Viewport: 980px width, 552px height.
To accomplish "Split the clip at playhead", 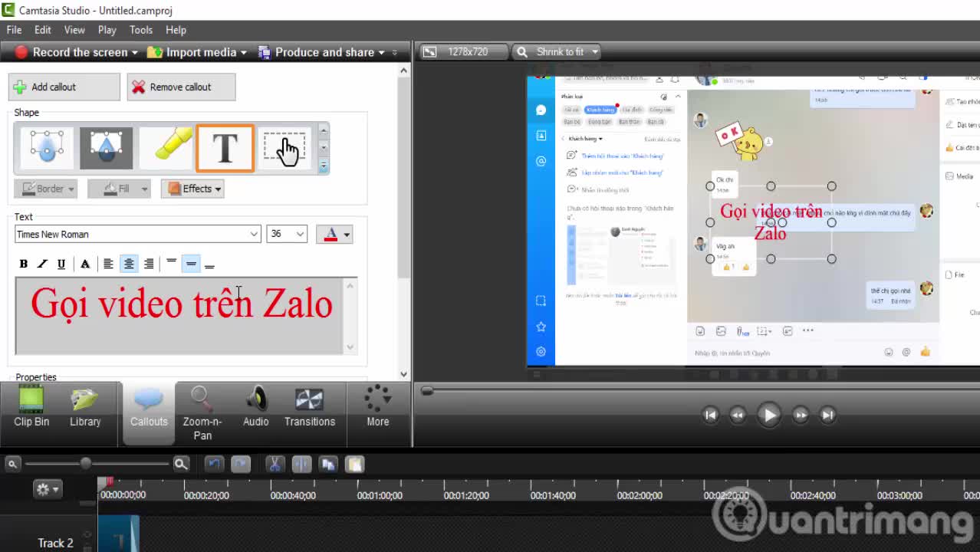I will point(301,464).
